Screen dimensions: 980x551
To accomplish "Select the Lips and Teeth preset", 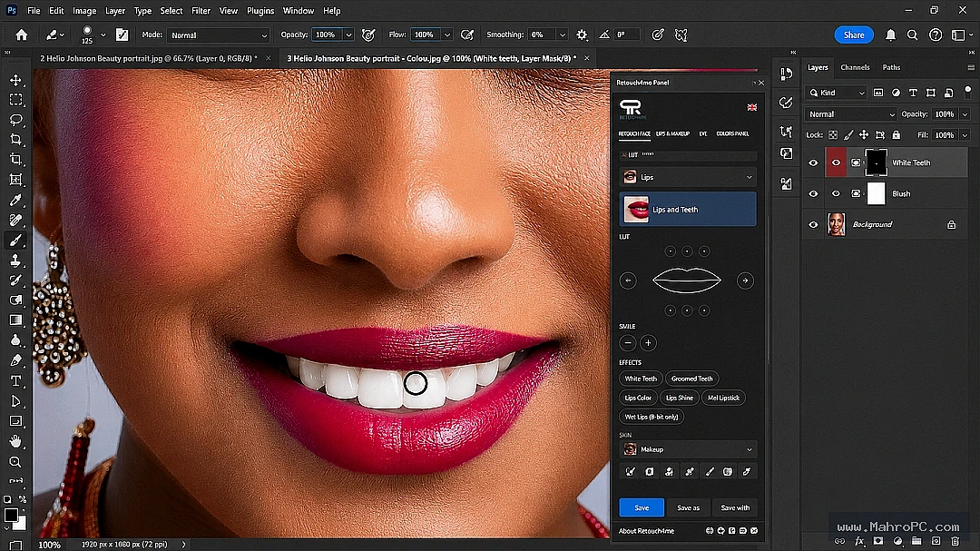I will point(688,210).
